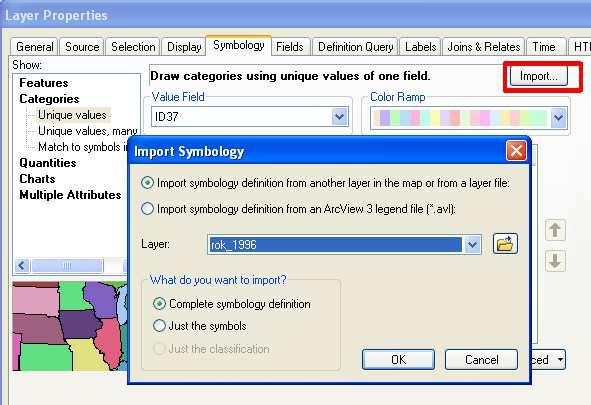Click the Import... button

pos(539,76)
